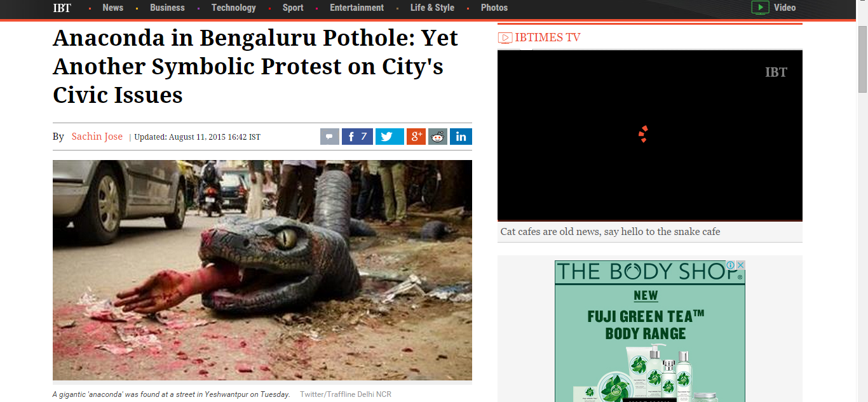The height and width of the screenshot is (402, 868).
Task: Share article on Reddit
Action: click(438, 137)
